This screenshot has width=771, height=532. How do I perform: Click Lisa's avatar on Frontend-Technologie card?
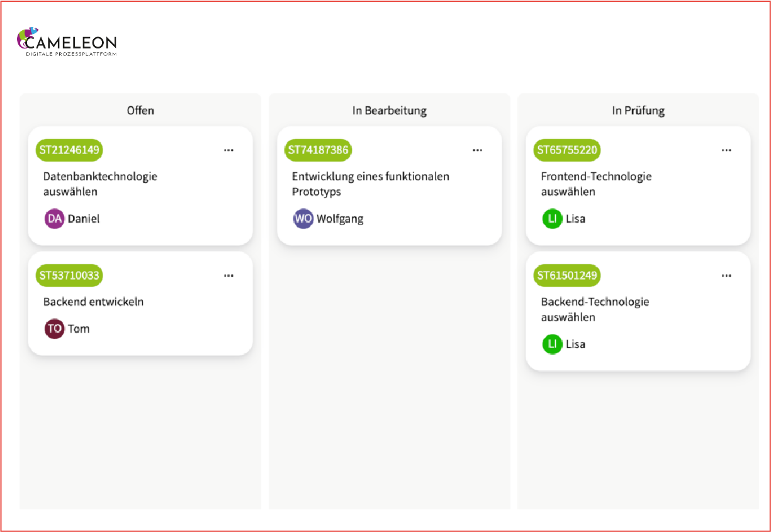552,219
